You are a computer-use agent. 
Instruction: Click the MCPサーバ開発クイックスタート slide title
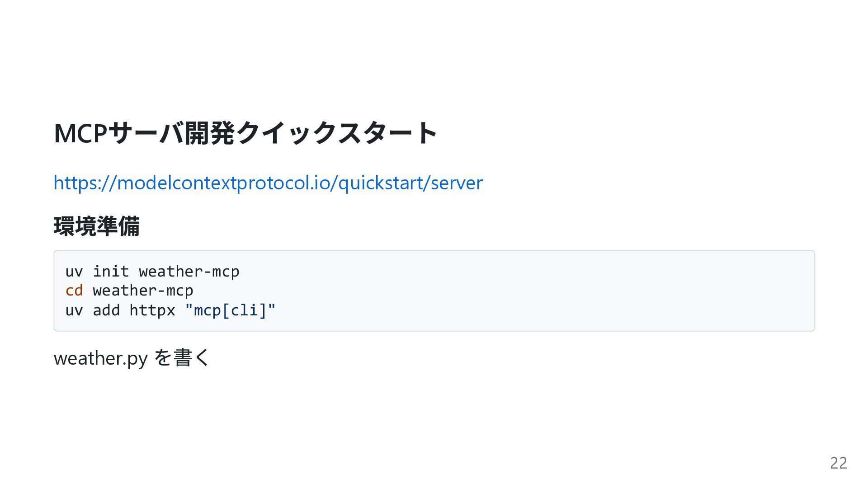tap(245, 133)
